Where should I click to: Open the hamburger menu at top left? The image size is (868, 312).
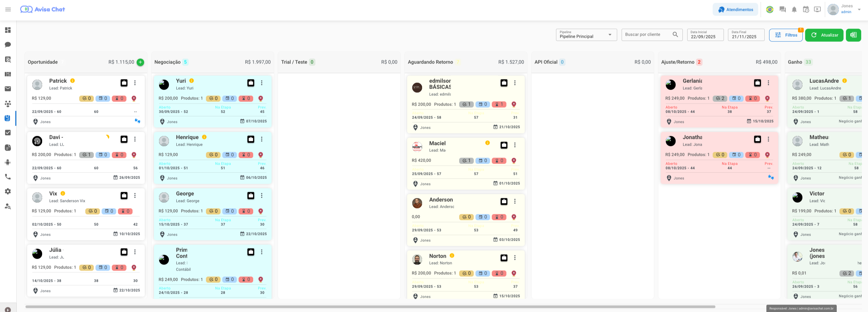[8, 10]
